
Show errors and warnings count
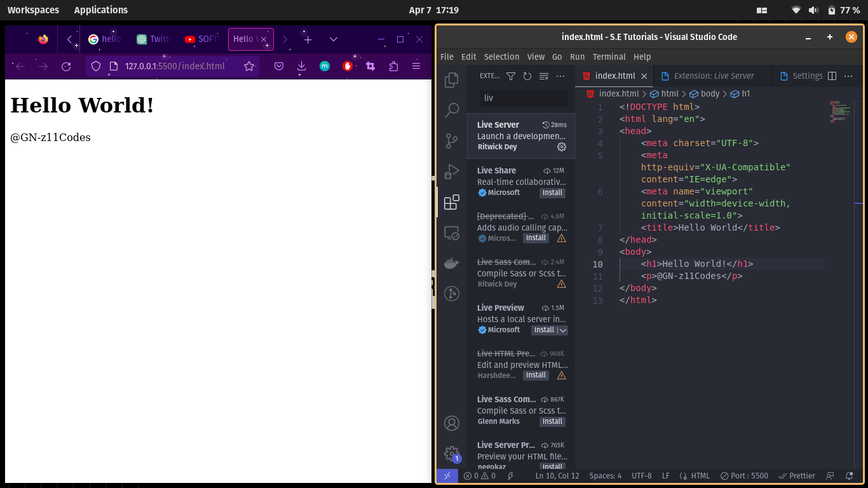tap(480, 475)
